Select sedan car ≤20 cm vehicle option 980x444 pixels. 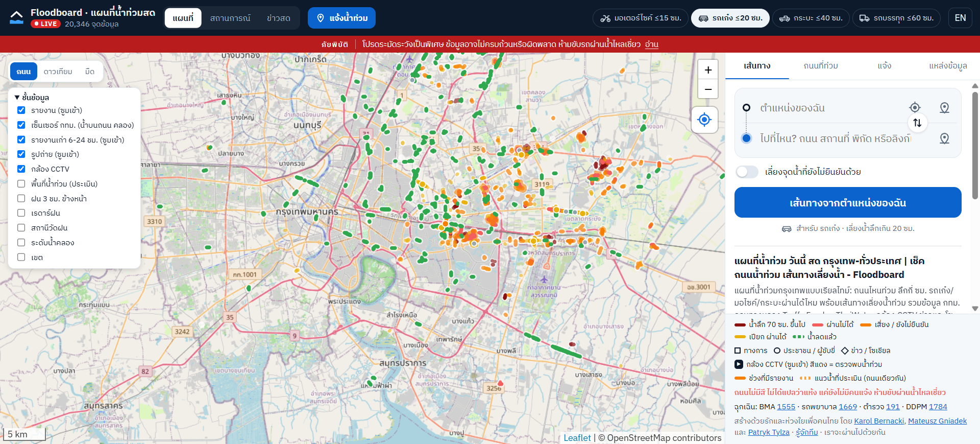[730, 18]
